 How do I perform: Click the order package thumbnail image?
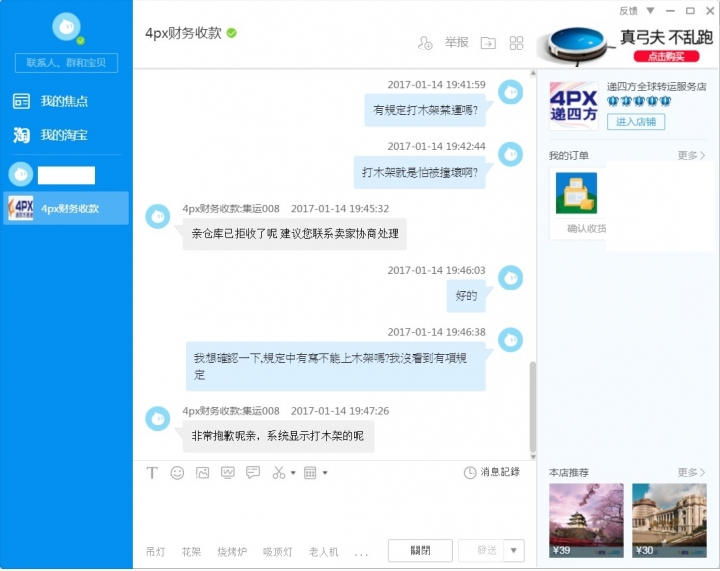[576, 193]
